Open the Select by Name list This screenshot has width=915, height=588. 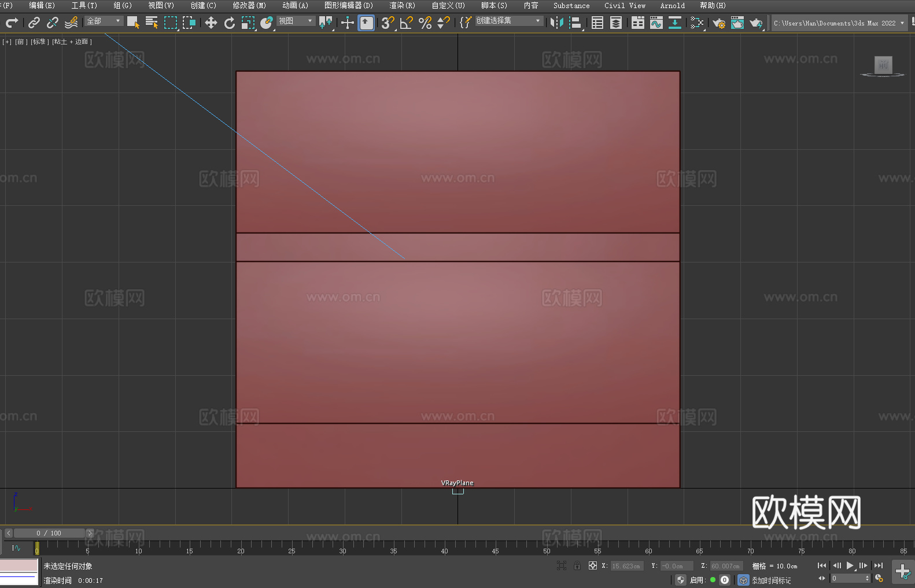click(152, 23)
